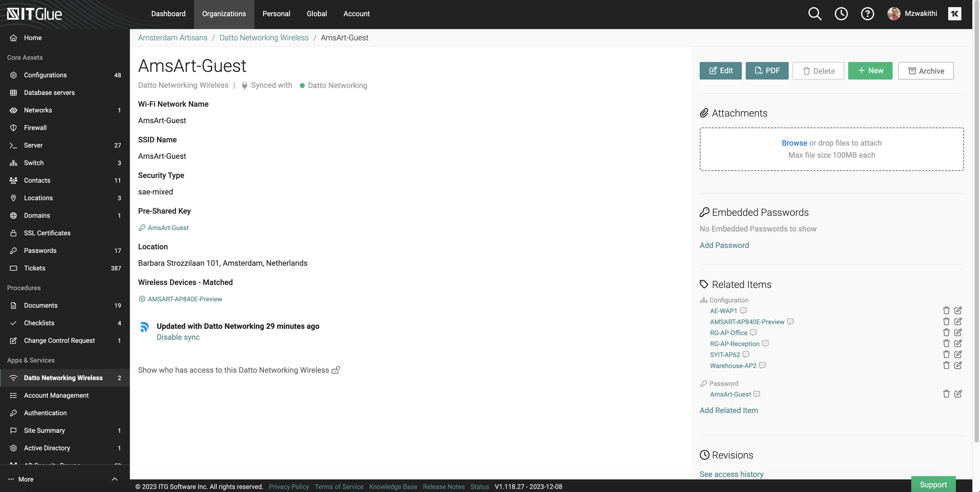Open the AMSART-AP840E-Preview matched device link

point(185,299)
